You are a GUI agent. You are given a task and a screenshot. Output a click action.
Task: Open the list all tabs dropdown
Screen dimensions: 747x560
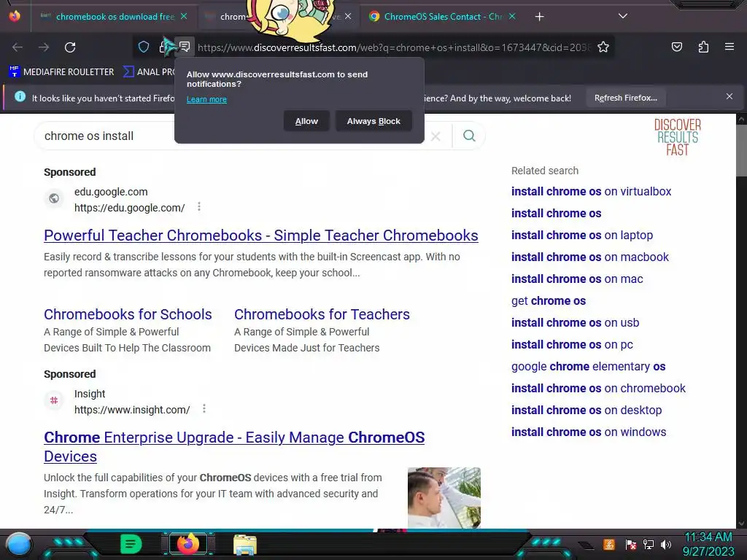point(623,16)
